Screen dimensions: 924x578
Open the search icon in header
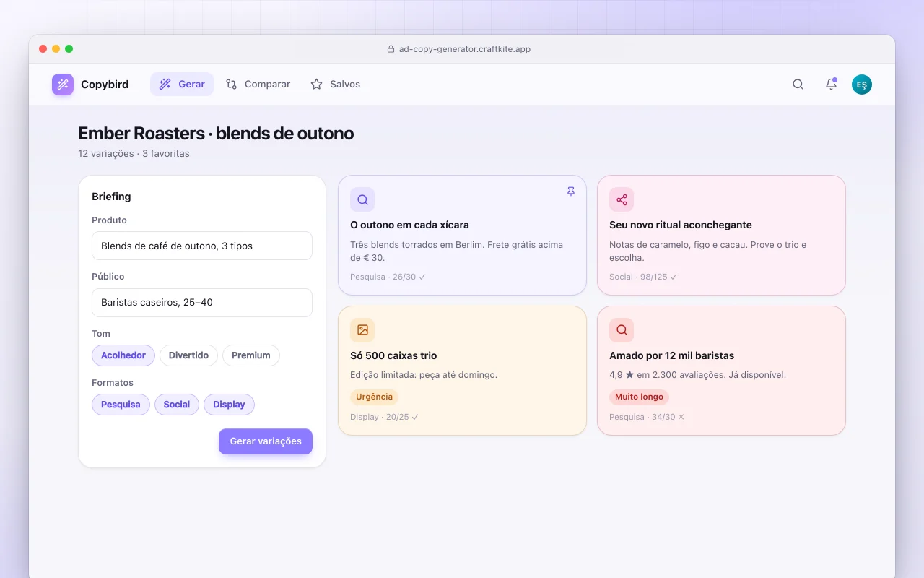tap(798, 85)
